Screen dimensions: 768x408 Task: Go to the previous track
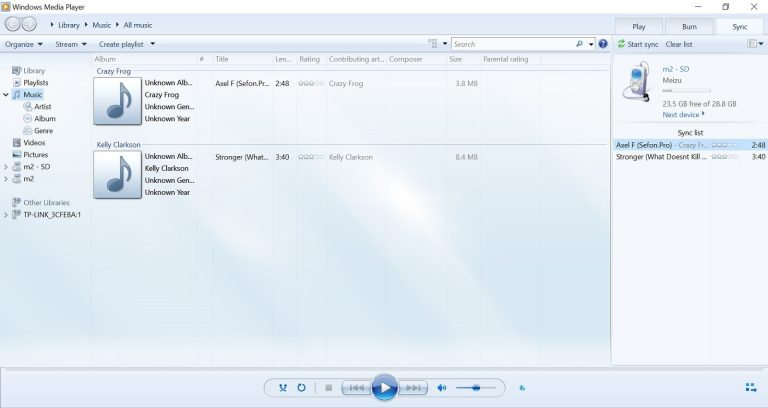(355, 388)
